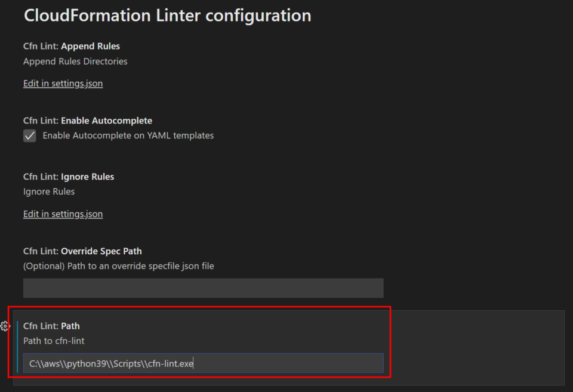Open "Edit in settings.json" under Append Rules
Screen dimensions: 573x392
(x=62, y=83)
